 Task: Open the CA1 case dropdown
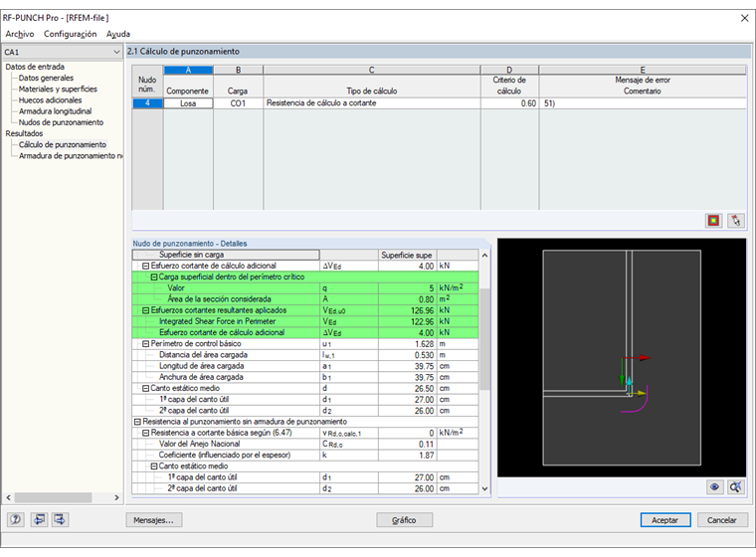(116, 52)
